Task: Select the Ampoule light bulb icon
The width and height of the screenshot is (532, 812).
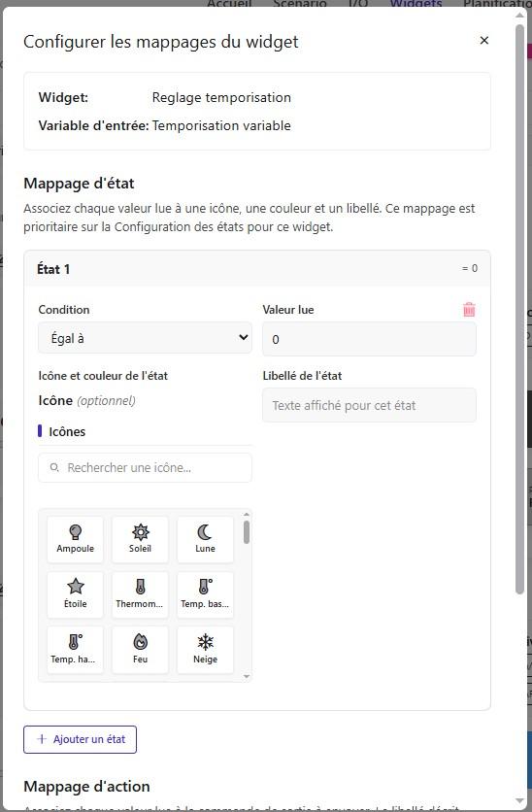Action: tap(75, 539)
